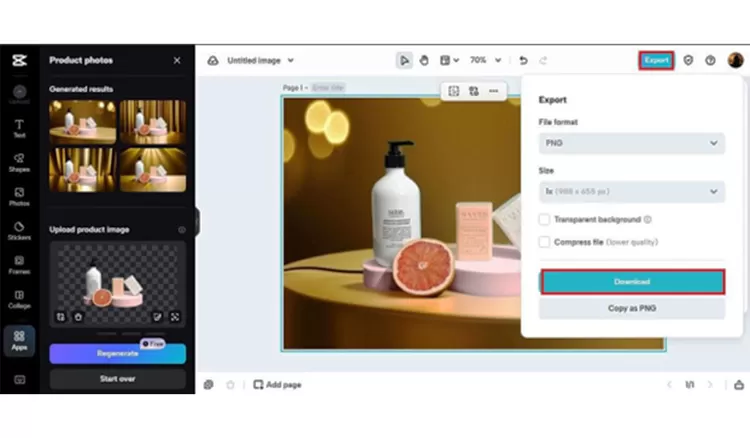Click Add page
750x438 pixels.
pos(277,384)
